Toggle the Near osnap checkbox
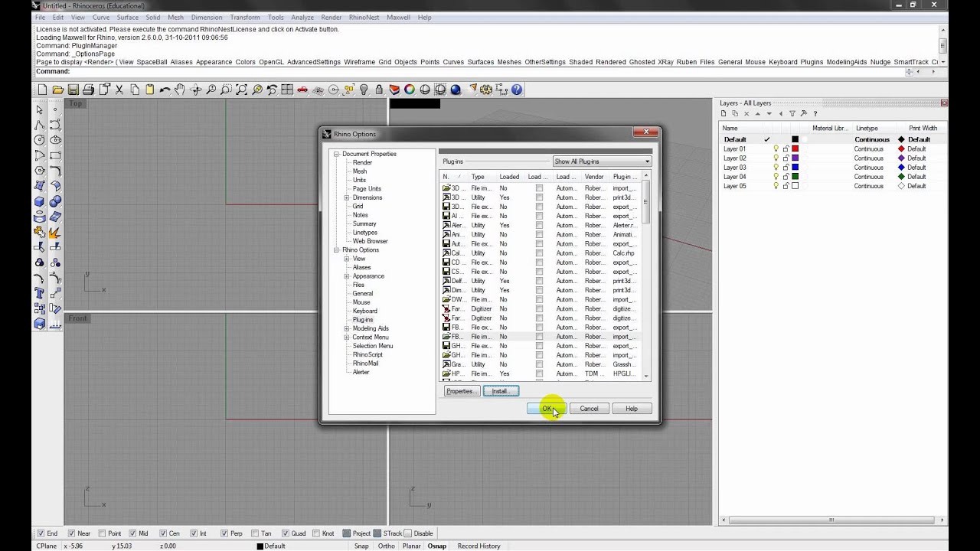This screenshot has width=980, height=551. (71, 533)
